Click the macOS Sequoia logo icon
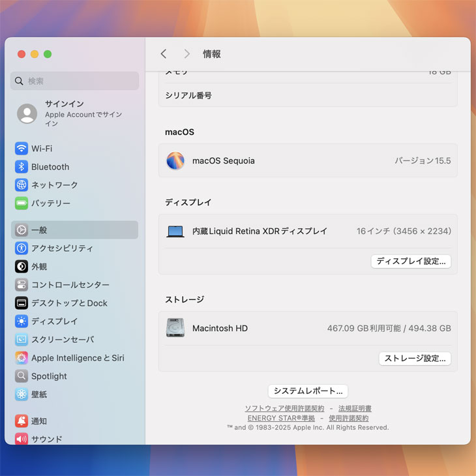476x476 pixels. click(175, 160)
